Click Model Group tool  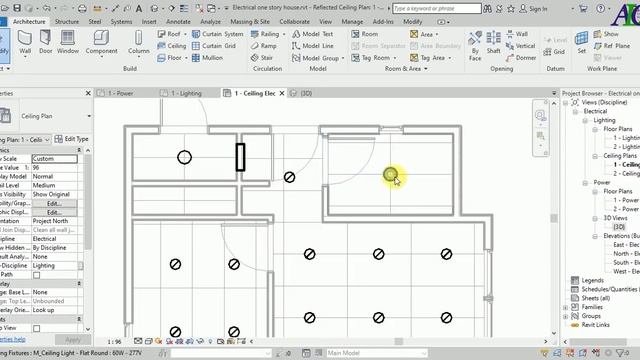(x=316, y=58)
